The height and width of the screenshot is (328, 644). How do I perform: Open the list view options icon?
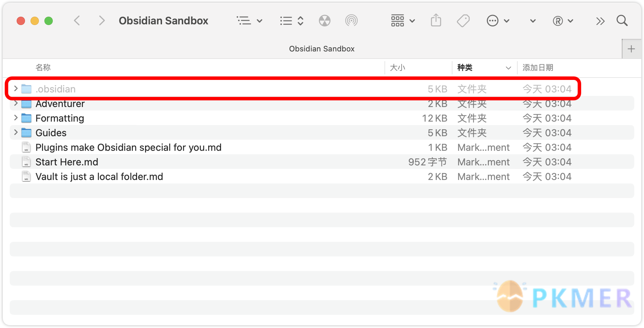(244, 21)
